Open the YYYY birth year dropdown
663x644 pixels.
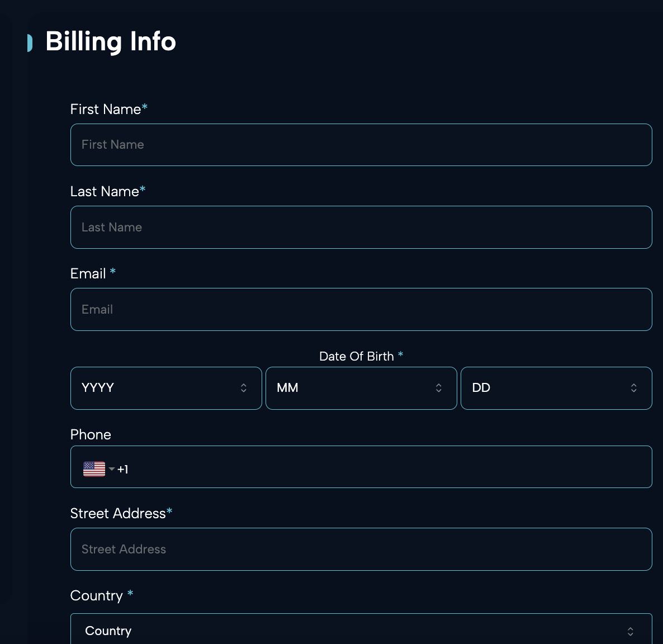[166, 388]
